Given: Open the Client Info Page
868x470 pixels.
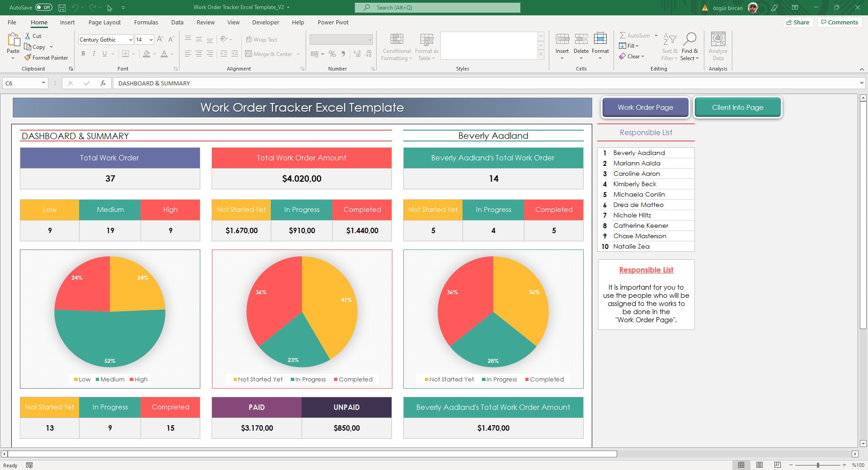Looking at the screenshot, I should pos(737,108).
